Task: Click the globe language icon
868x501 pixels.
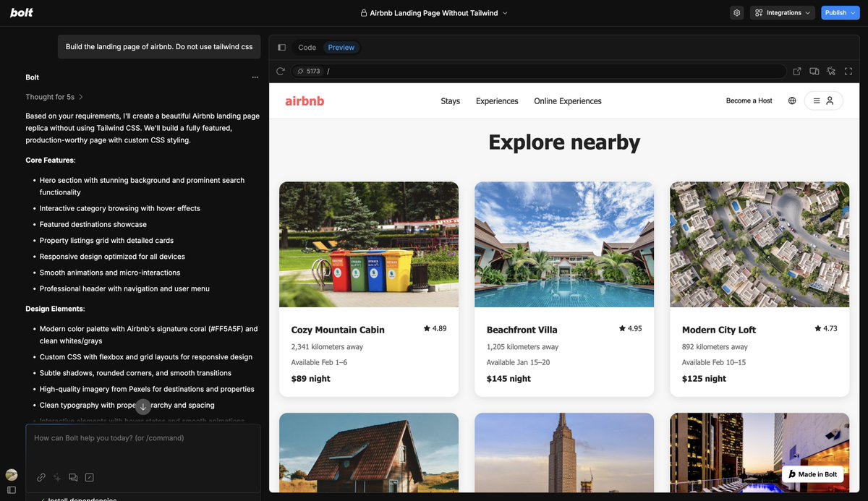Action: pyautogui.click(x=792, y=101)
